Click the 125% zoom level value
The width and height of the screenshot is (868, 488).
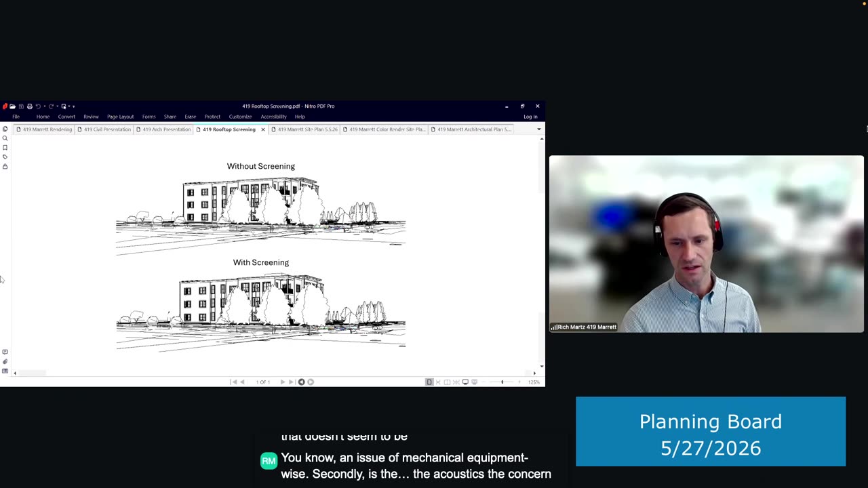coord(534,382)
